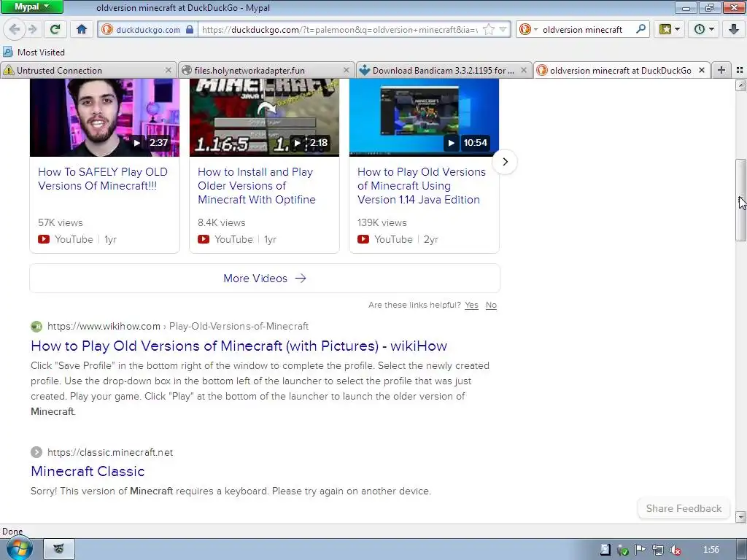747x560 pixels.
Task: Open the Windows Start orb
Action: click(19, 548)
